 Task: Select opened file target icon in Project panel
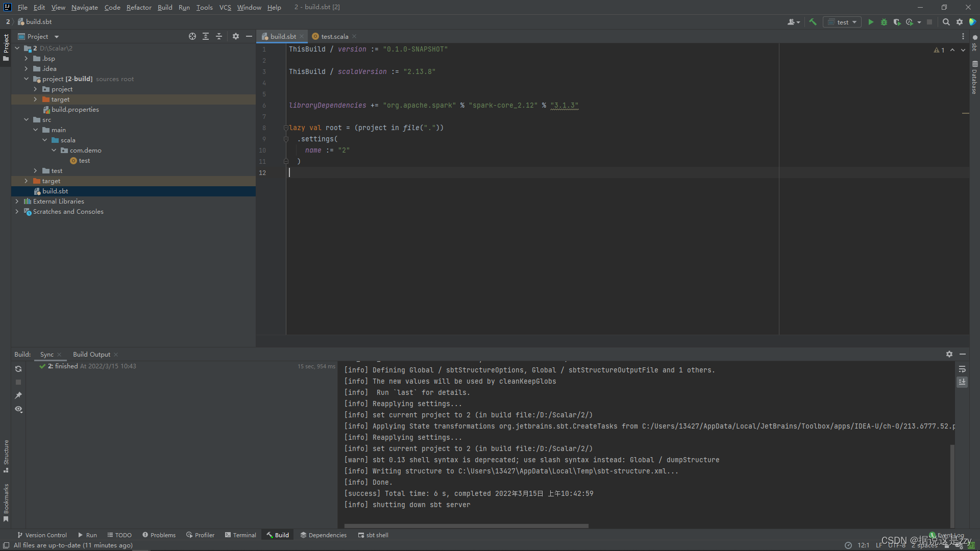click(x=192, y=36)
